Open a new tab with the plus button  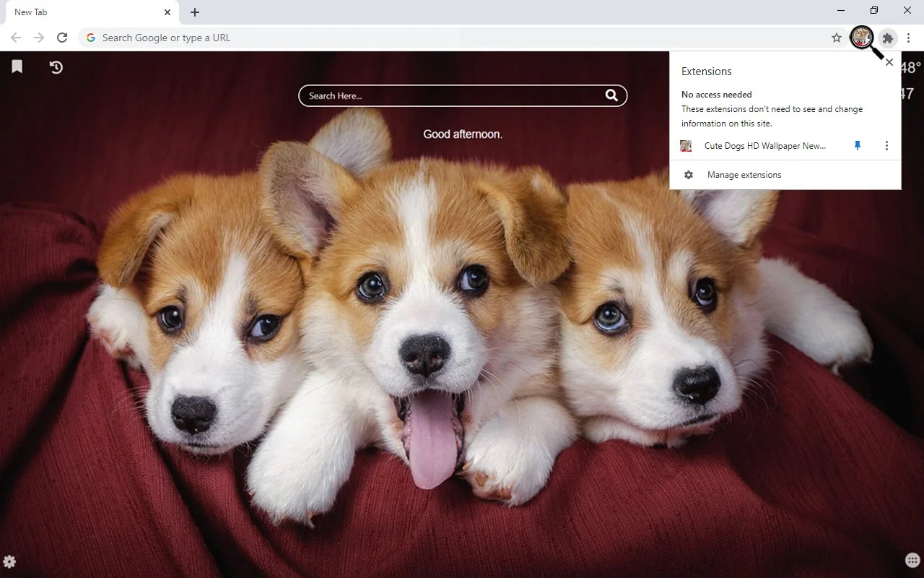click(x=194, y=12)
